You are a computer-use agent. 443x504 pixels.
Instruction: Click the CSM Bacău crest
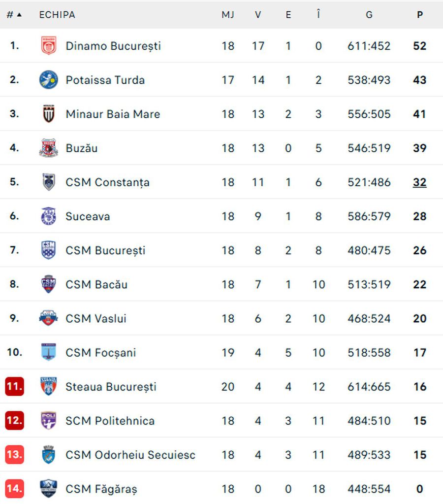click(x=48, y=284)
